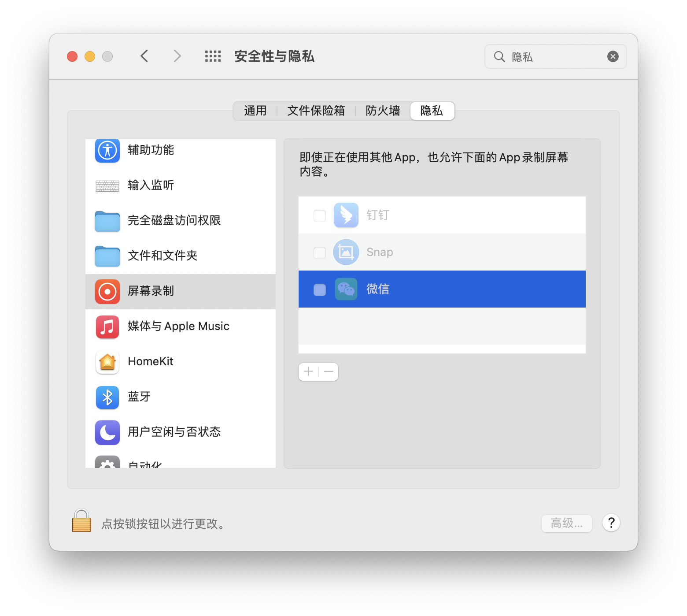Select the 蓝牙 Bluetooth category
Viewport: 687px width, 616px height.
(x=181, y=397)
